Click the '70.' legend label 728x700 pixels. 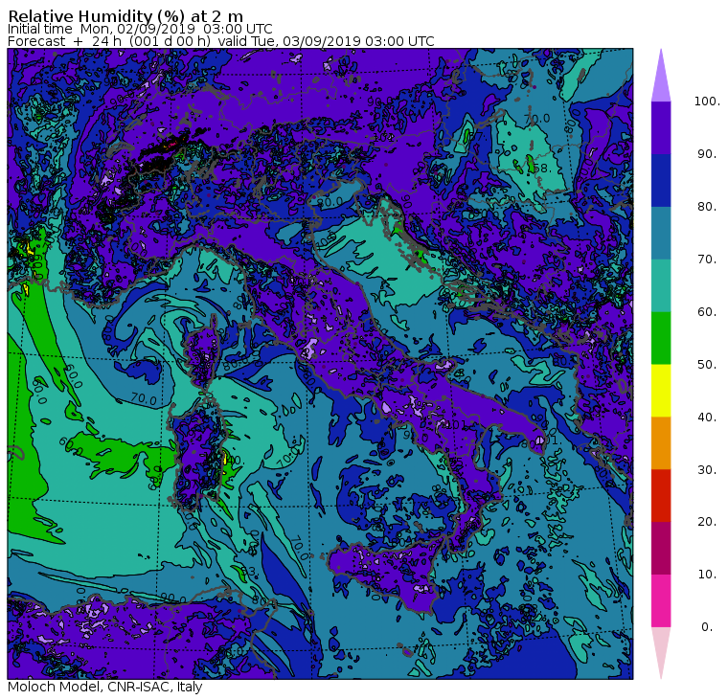(x=707, y=259)
